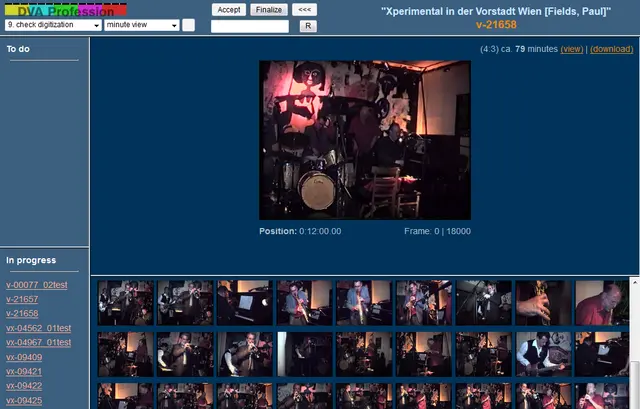640x409 pixels.
Task: Click the large video preview frame
Action: tap(364, 139)
